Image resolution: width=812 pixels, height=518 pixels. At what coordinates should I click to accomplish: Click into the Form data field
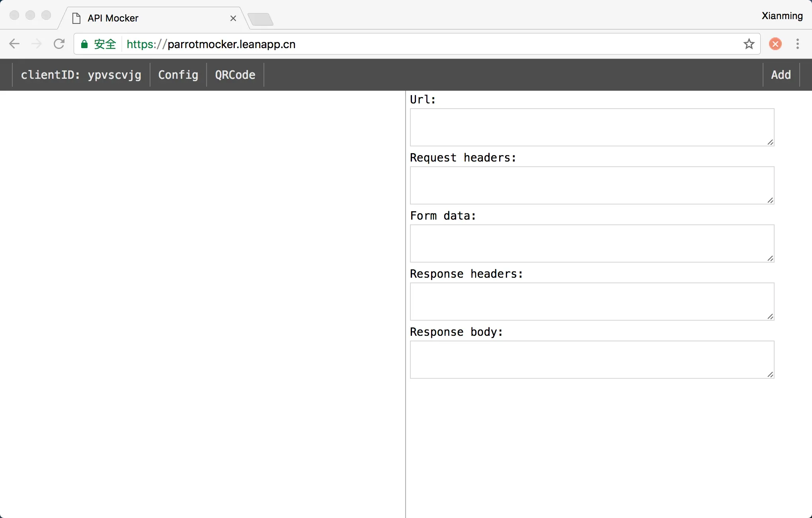(x=591, y=243)
